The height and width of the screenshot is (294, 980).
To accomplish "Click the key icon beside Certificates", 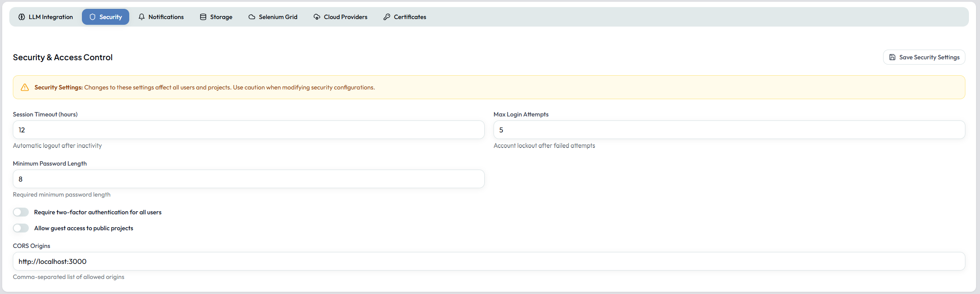I will 387,17.
